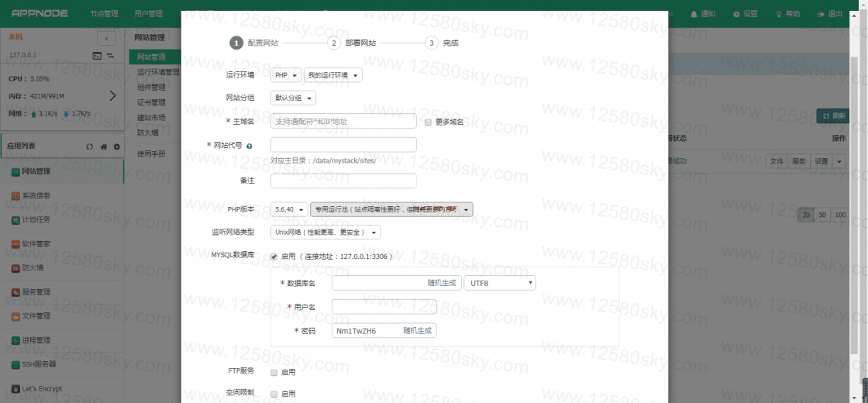Screen dimensions: 868x403
Task: Open 帮助 lightbulb in top bar
Action: (x=787, y=14)
